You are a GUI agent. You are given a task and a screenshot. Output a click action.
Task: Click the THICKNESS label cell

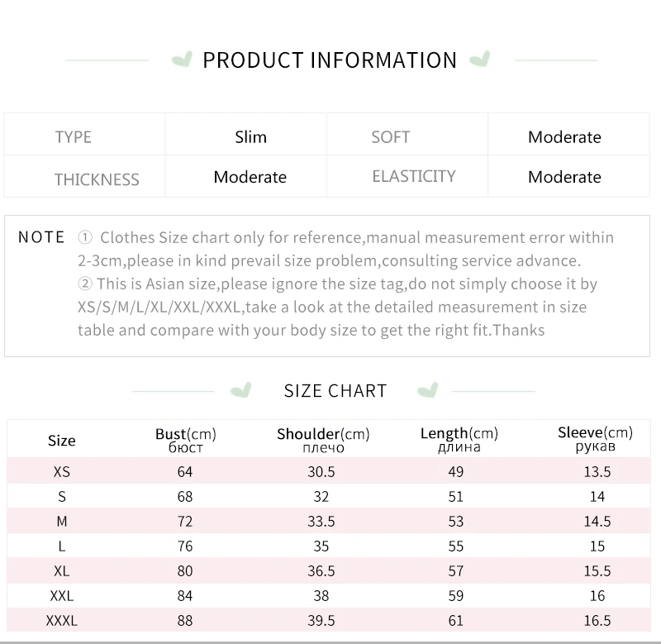pos(84,176)
